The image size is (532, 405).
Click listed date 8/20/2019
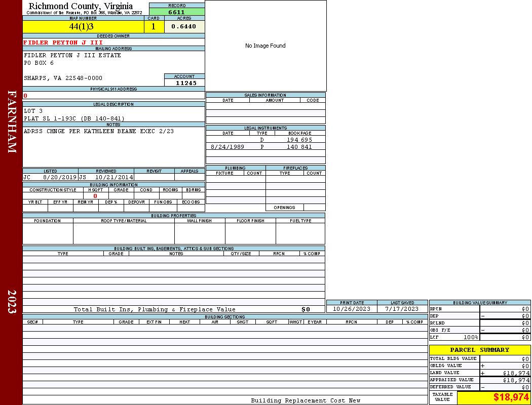tap(60, 177)
